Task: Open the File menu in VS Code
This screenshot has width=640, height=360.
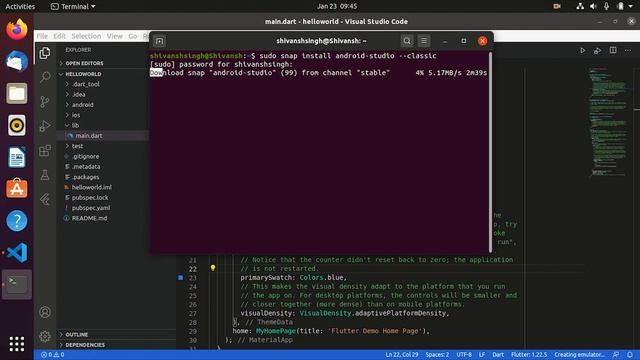Action: click(x=42, y=36)
